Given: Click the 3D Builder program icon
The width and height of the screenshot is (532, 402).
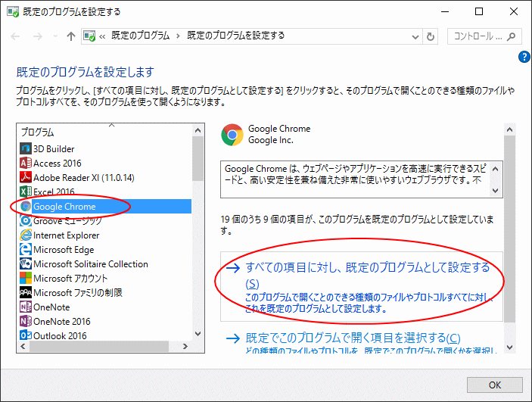Looking at the screenshot, I should pyautogui.click(x=26, y=148).
